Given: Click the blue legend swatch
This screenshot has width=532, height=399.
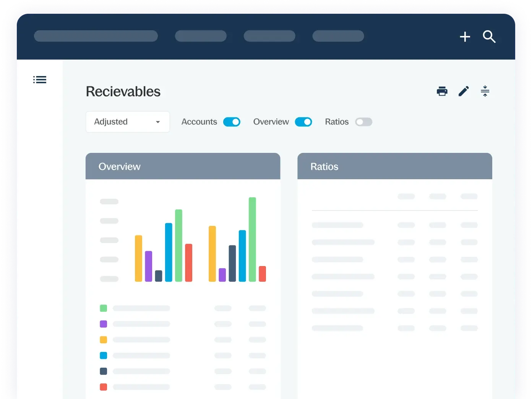Looking at the screenshot, I should coord(103,355).
